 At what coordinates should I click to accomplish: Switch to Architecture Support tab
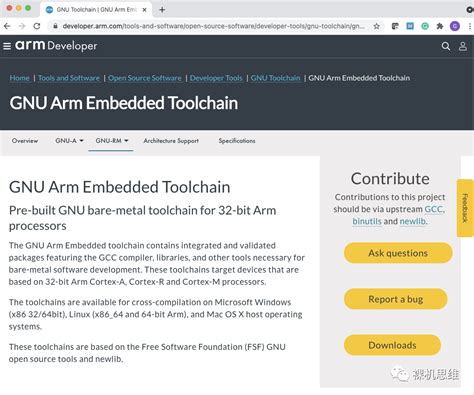pos(171,141)
